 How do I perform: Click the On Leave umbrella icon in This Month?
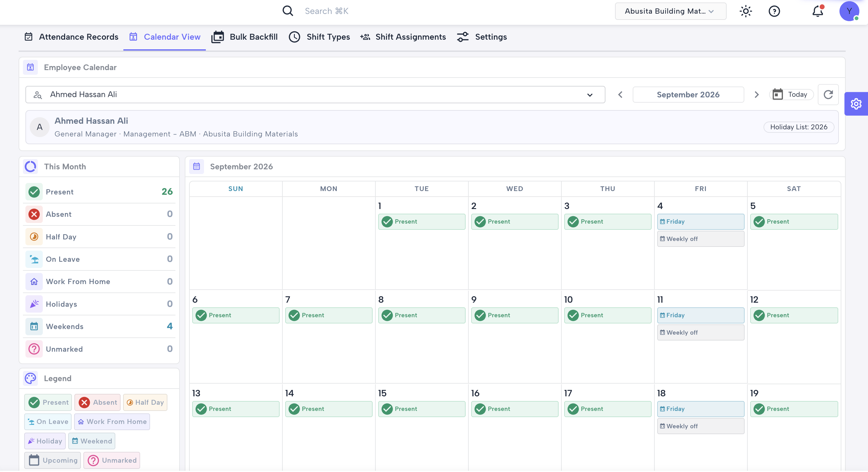[34, 259]
